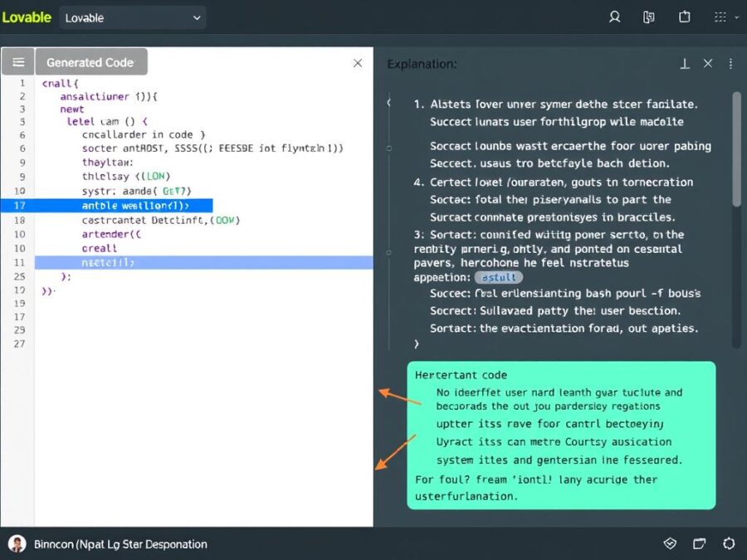
Task: Toggle the highlighted 'result' badge in Explanation
Action: coord(498,277)
